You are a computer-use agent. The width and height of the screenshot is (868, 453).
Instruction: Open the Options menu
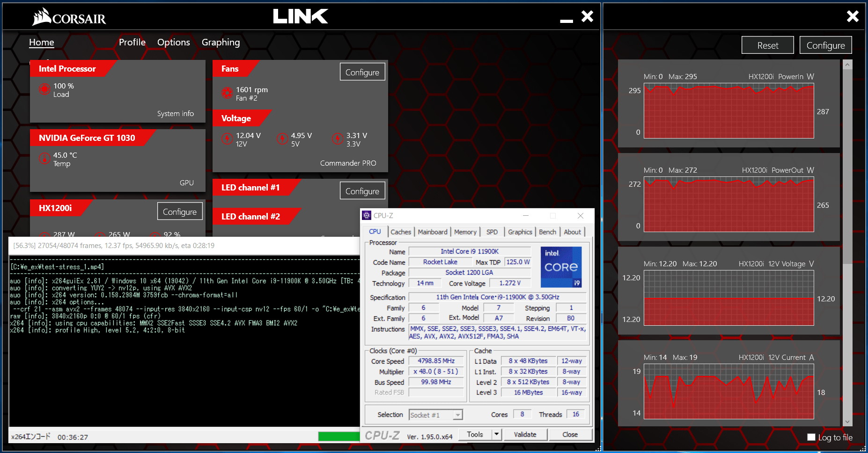coord(174,42)
